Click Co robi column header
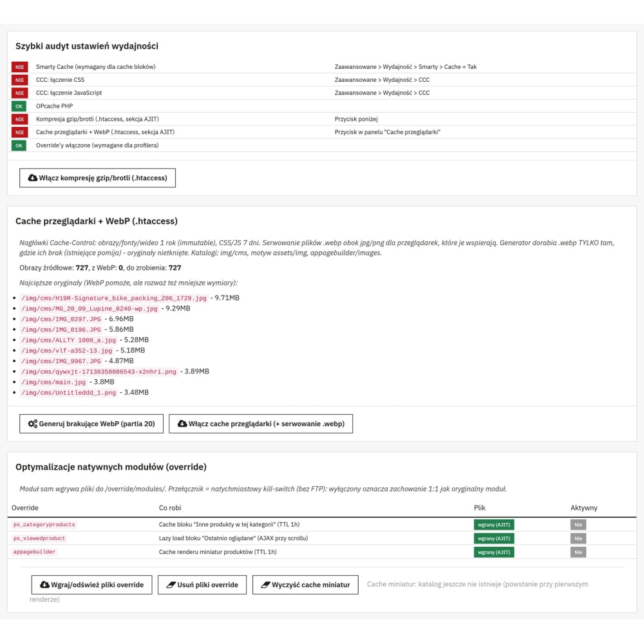The height and width of the screenshot is (644, 644). pyautogui.click(x=170, y=507)
